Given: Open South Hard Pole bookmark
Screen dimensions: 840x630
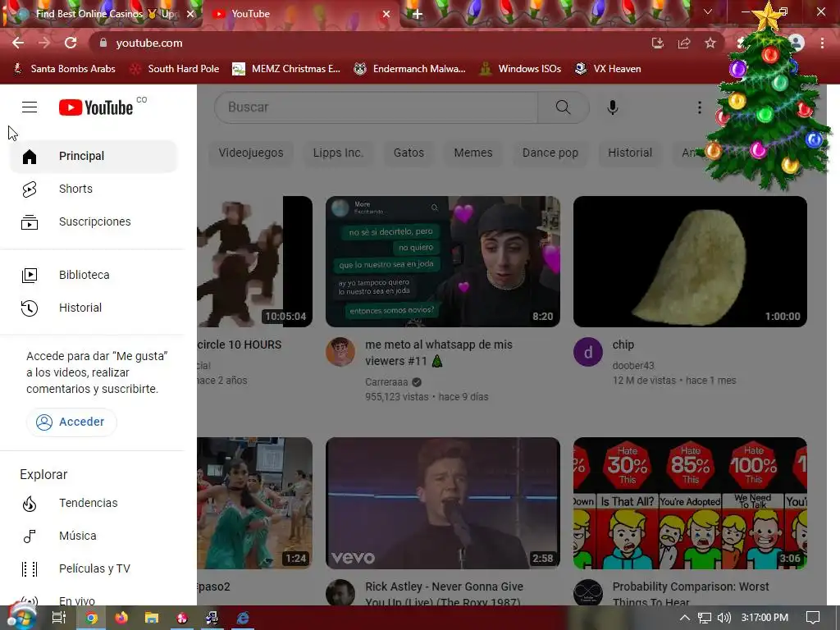Looking at the screenshot, I should 175,69.
